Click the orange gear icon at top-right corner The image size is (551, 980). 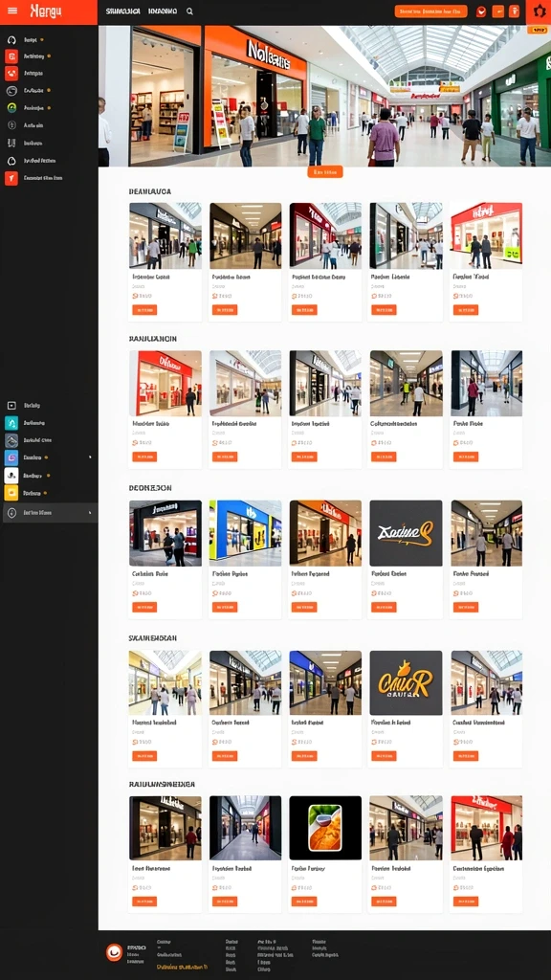pyautogui.click(x=539, y=11)
